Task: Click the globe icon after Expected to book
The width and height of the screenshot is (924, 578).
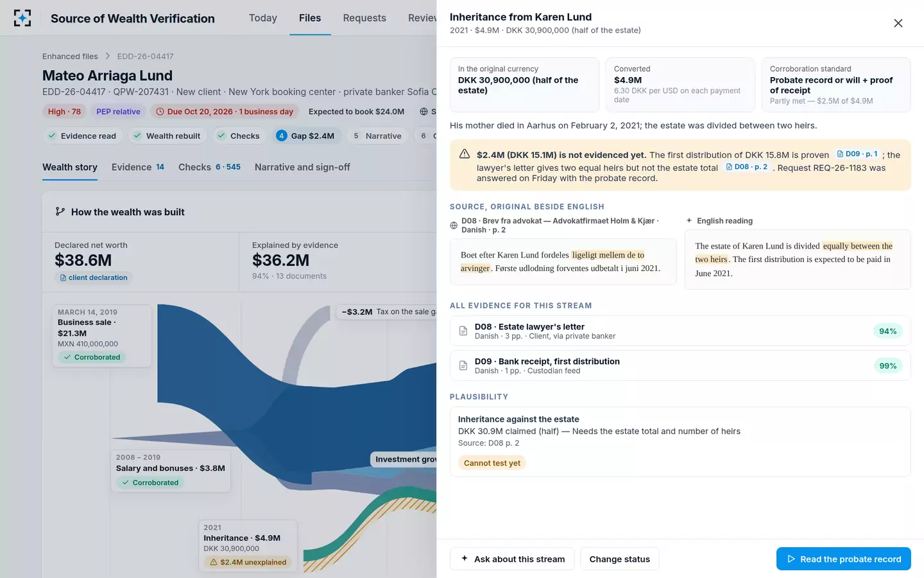Action: click(x=424, y=112)
